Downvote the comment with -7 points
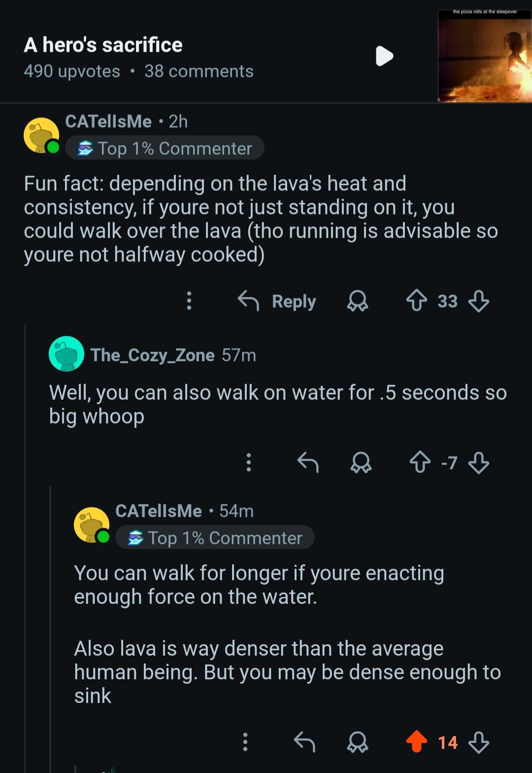 (x=478, y=462)
